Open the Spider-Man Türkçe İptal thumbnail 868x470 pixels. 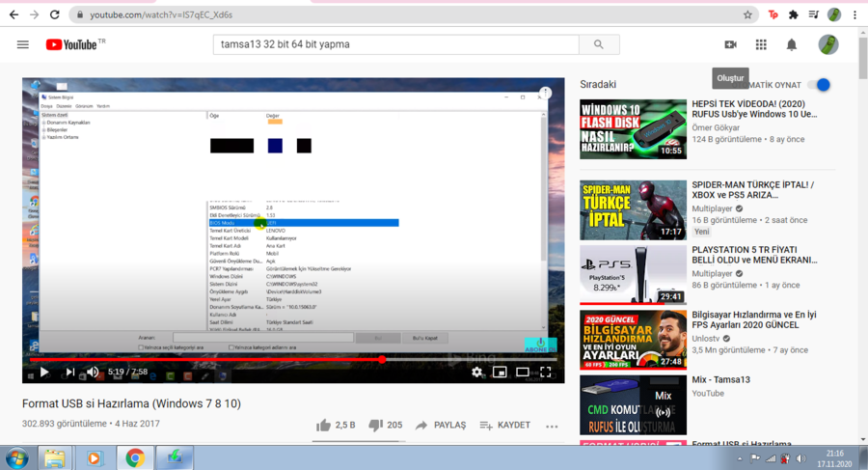[634, 210]
